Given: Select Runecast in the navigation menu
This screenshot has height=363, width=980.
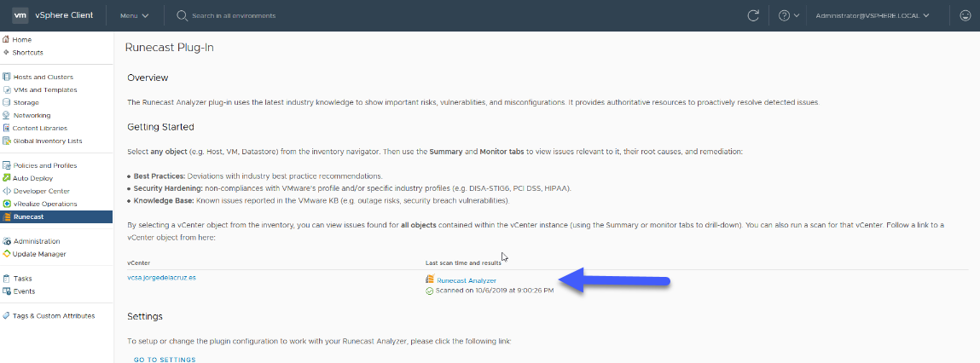Looking at the screenshot, I should coord(56,216).
